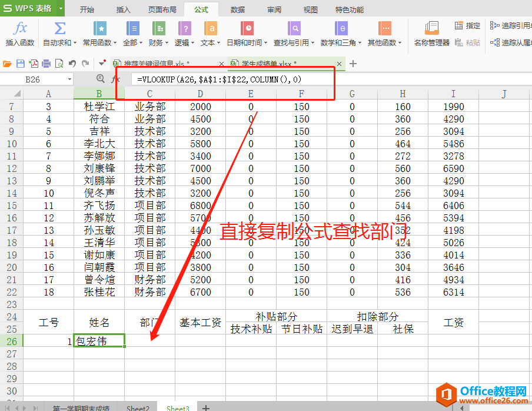Screen dimensions: 532x411
Task: Switch to the 审阅 ribbon tab
Action: [274, 9]
